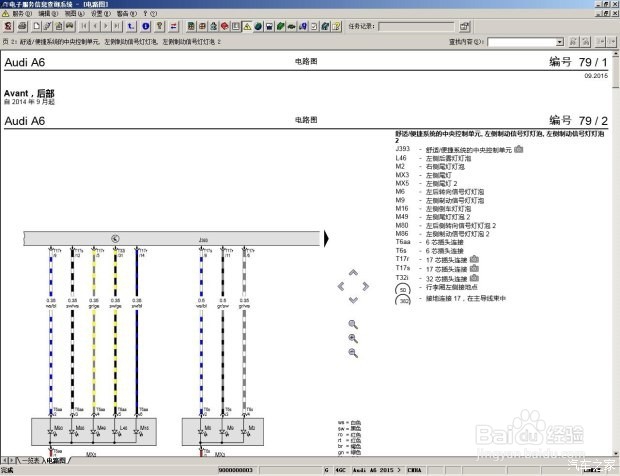This screenshot has height=476, width=620.
Task: Click the blank page document toolbar icon
Action: tap(36, 26)
